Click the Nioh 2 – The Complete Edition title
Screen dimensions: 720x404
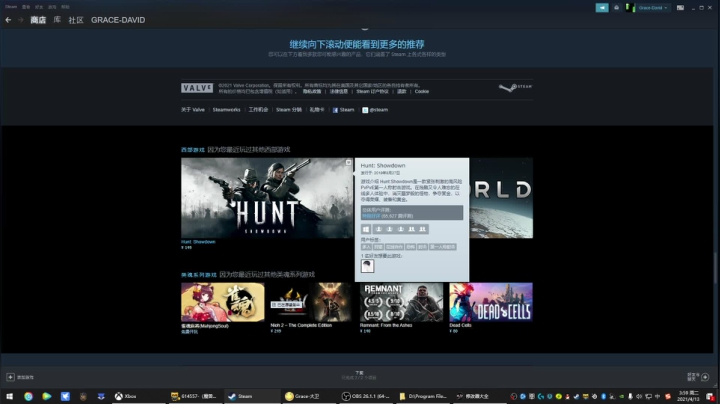[301, 325]
